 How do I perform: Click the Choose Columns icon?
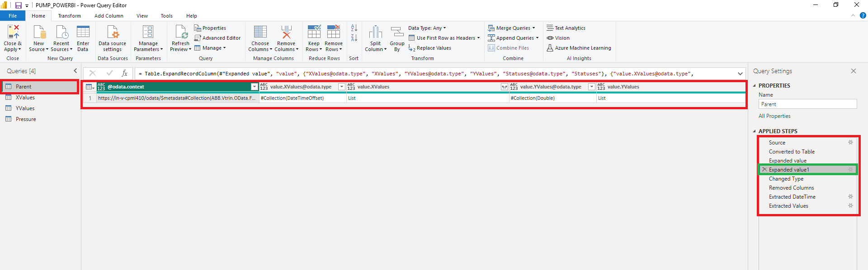click(260, 32)
